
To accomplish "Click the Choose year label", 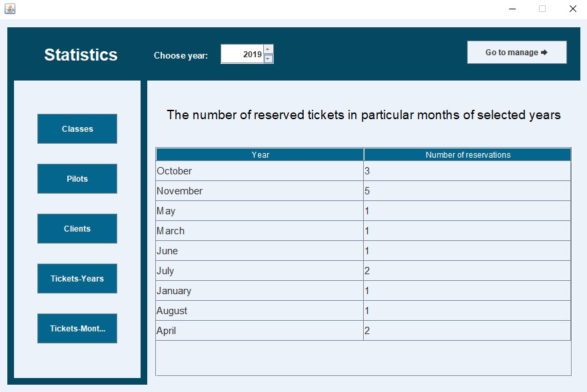I will [x=181, y=55].
